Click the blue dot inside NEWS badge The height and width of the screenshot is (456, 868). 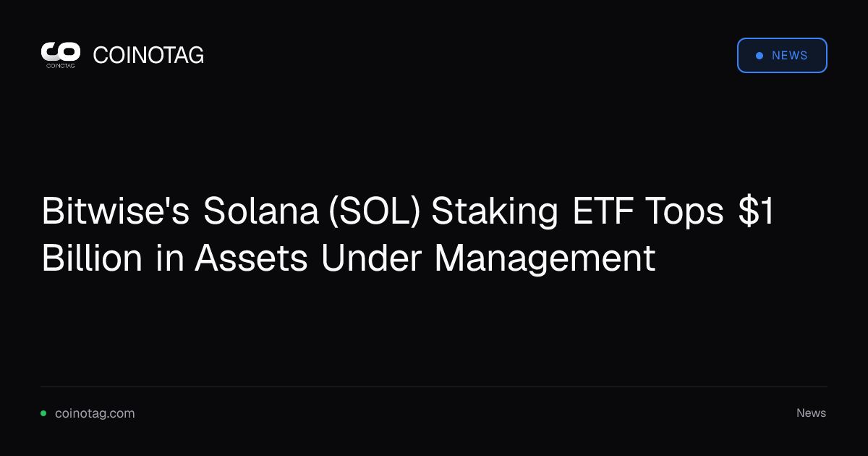759,56
